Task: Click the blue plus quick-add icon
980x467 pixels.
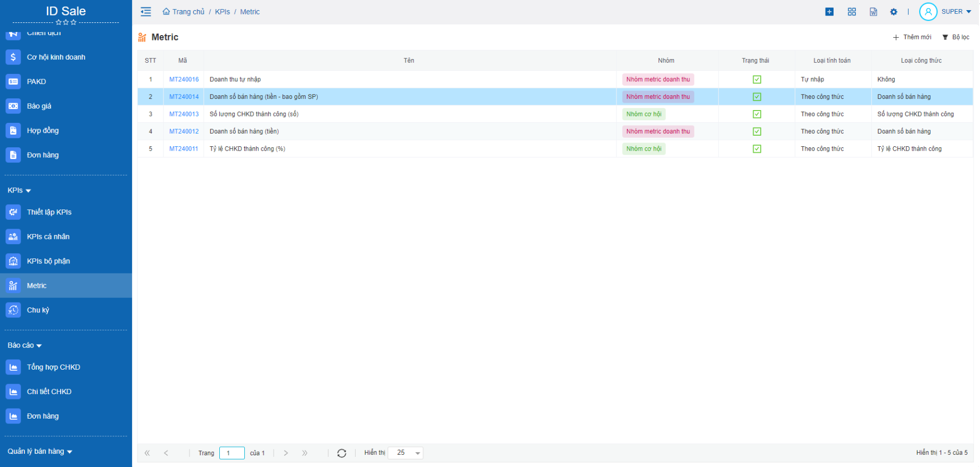Action: 829,12
